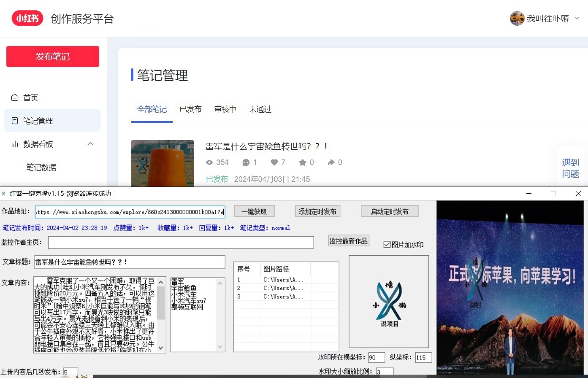Close the 红薯一键克隆 window

click(x=578, y=194)
